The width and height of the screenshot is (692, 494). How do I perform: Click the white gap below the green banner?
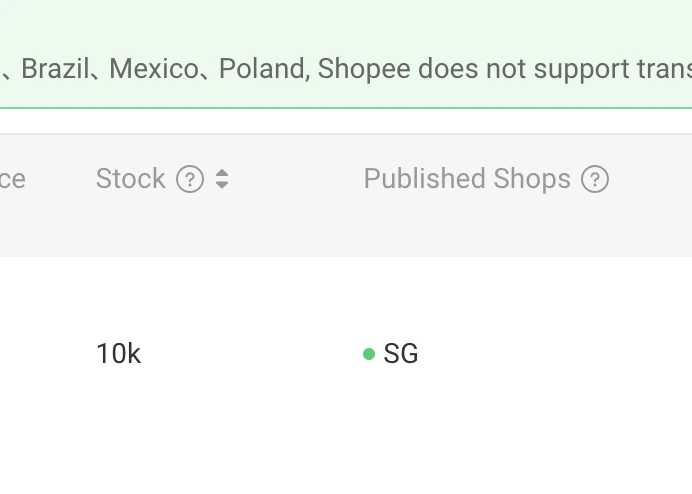point(350,121)
